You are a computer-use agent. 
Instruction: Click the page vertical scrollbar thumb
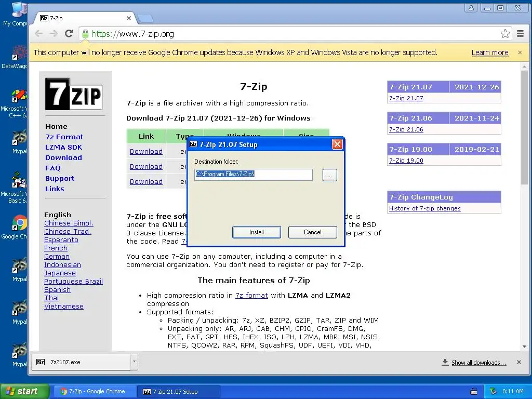[x=525, y=128]
